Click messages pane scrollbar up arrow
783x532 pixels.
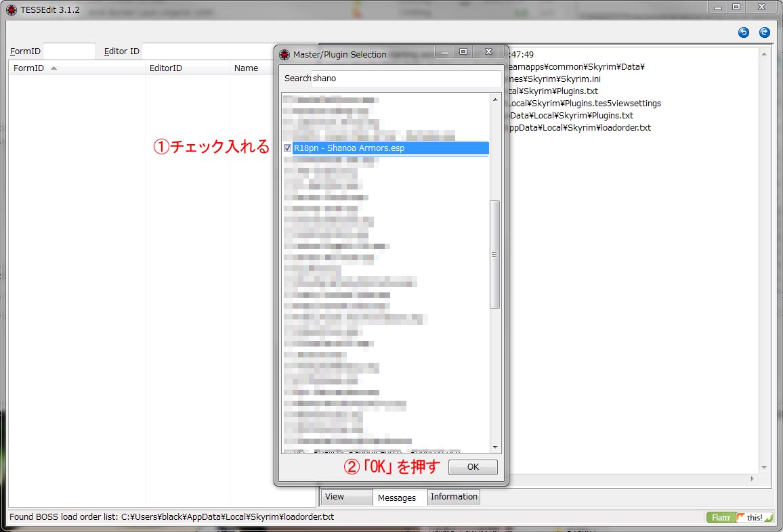[x=764, y=54]
